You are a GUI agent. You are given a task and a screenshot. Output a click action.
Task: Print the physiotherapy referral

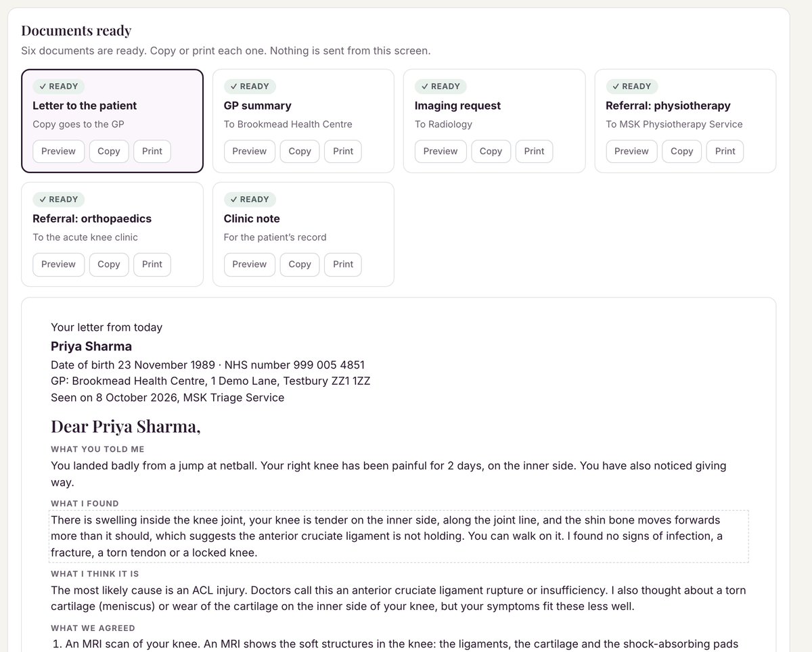(x=725, y=152)
